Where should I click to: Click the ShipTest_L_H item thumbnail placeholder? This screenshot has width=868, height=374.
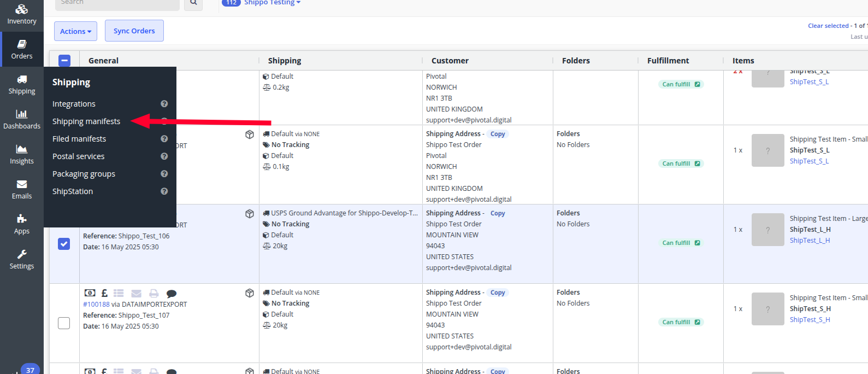coord(767,230)
